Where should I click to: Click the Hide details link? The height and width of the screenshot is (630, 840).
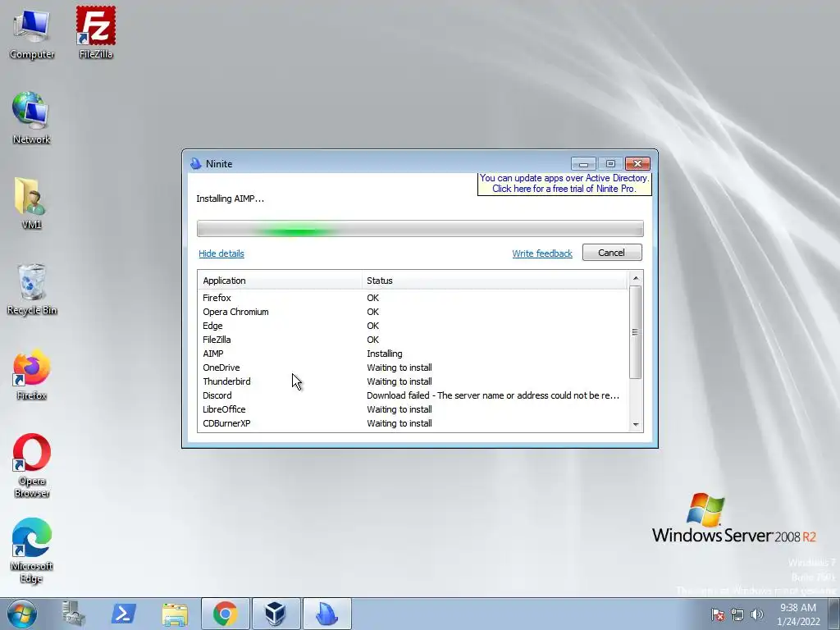221,253
